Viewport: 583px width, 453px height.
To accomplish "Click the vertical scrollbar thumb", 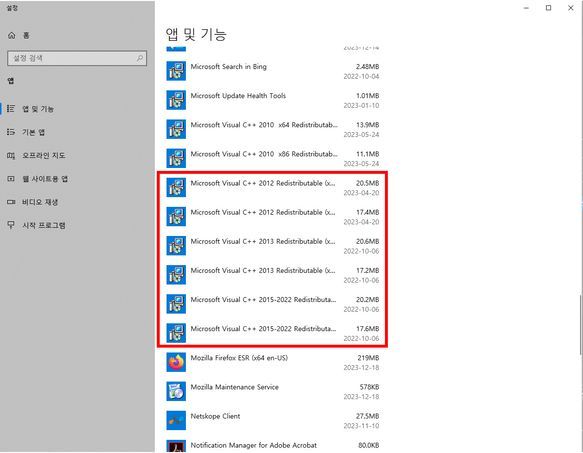I will (x=581, y=324).
